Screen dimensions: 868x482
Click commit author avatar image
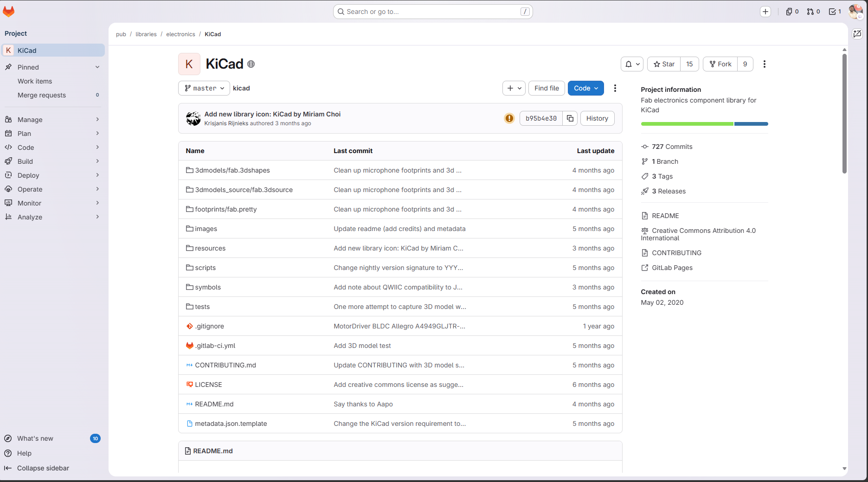pos(193,118)
